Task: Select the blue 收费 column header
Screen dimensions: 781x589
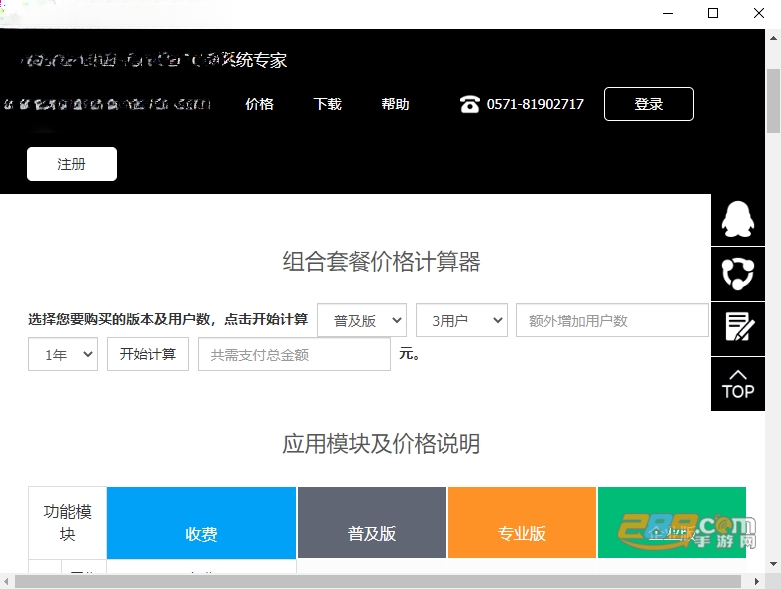Action: 201,523
